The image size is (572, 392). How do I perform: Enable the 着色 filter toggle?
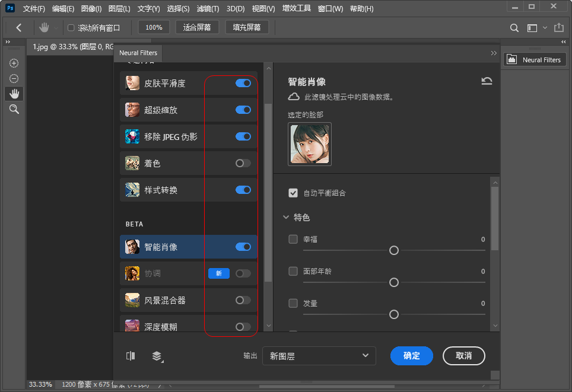click(x=242, y=163)
